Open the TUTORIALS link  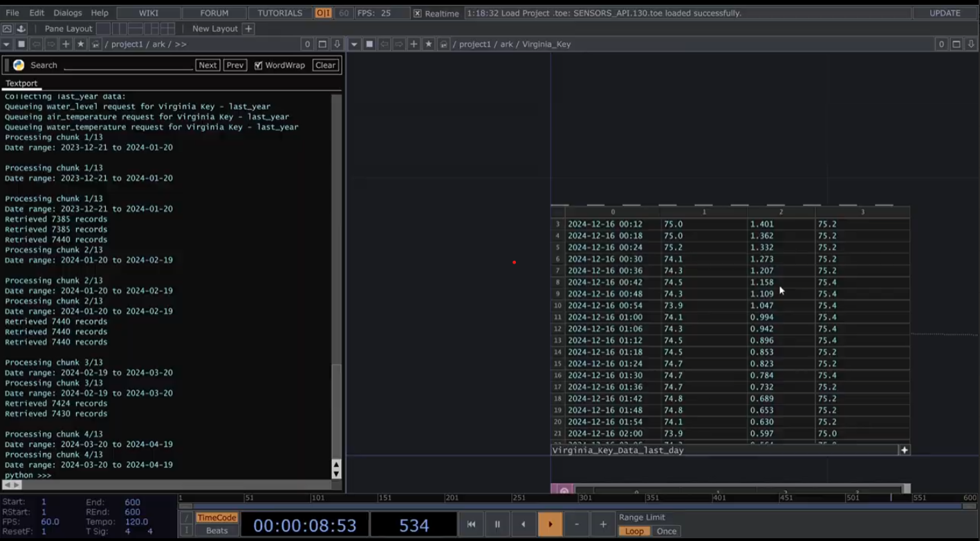(280, 13)
